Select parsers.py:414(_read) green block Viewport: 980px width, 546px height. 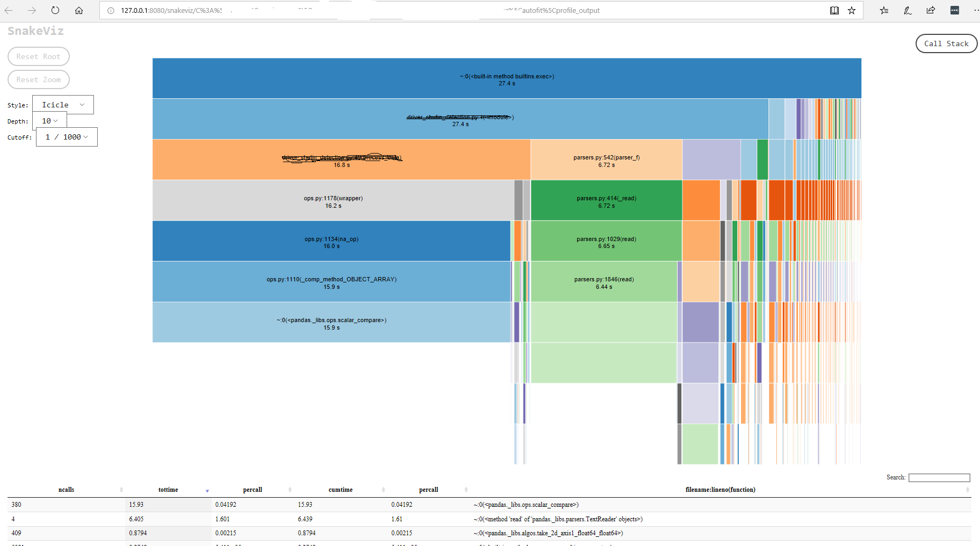(606, 200)
